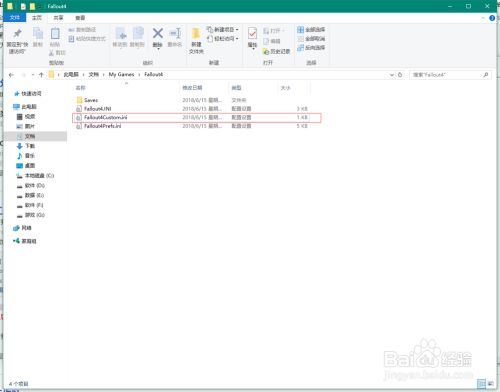500x392 pixels.
Task: Click the New folder (新建文件夹) icon
Action: (196, 34)
